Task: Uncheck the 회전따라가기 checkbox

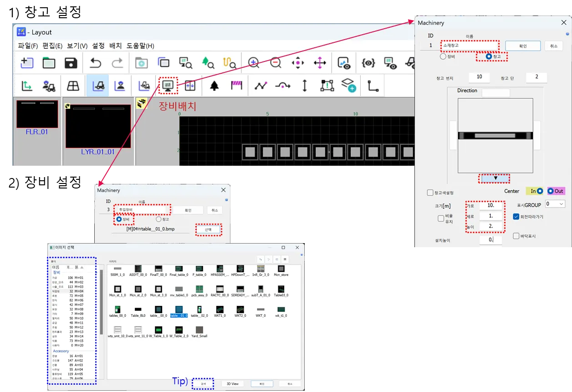Action: coord(516,217)
